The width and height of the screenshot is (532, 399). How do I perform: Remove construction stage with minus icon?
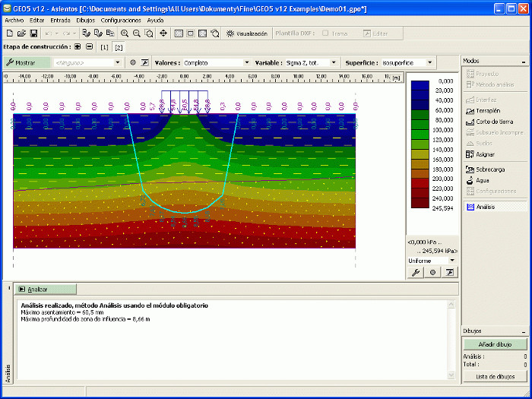pos(89,47)
